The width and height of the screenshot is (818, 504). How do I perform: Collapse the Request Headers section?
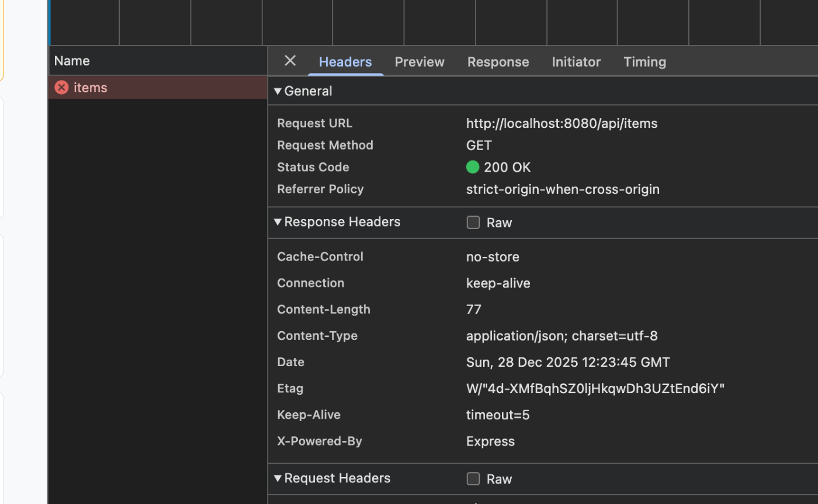[278, 478]
